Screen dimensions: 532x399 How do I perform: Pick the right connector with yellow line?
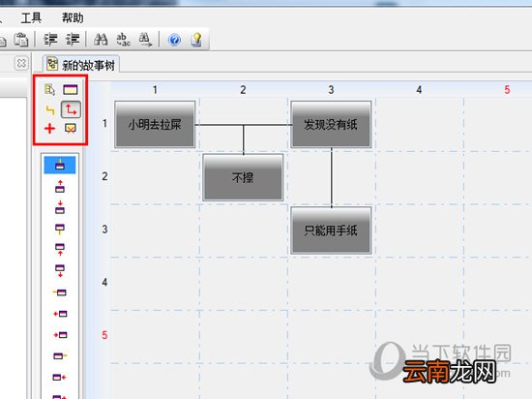(60, 355)
